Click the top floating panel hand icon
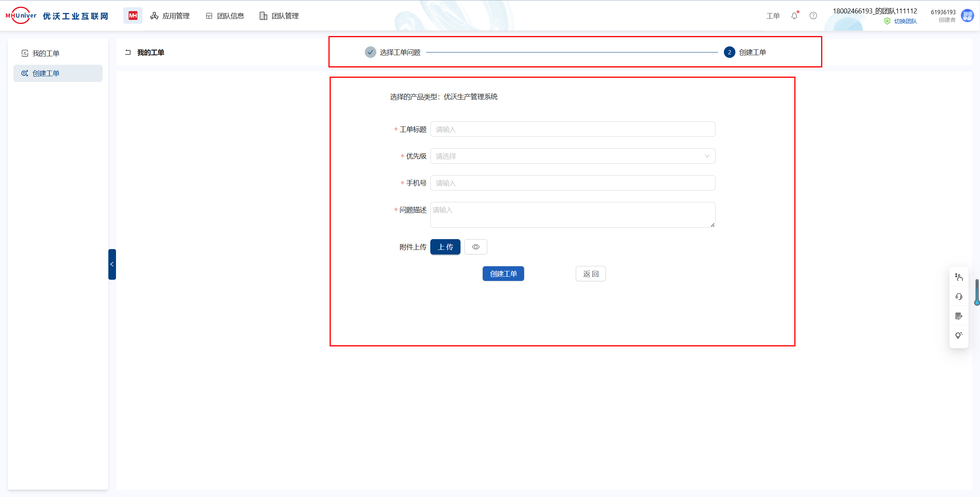 959,277
